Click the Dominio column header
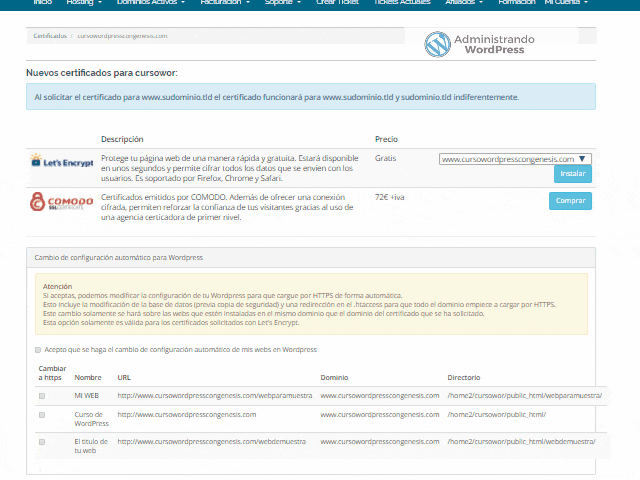The width and height of the screenshot is (640, 480). 334,378
